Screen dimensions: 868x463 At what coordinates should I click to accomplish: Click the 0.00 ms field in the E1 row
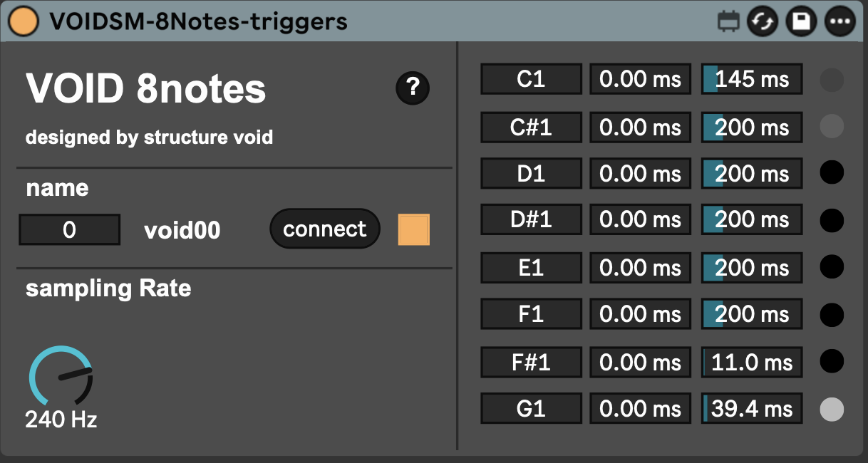639,267
